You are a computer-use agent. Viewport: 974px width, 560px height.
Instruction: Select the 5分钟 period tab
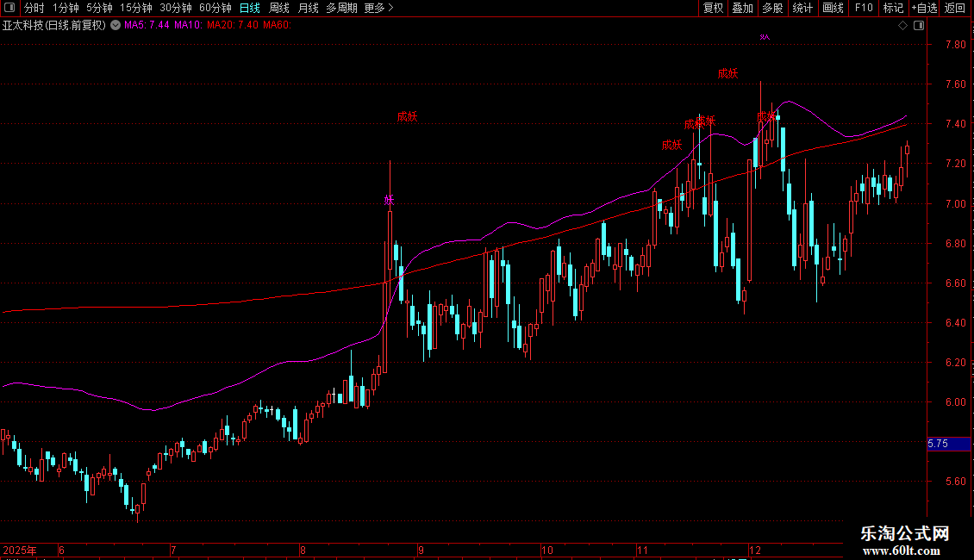point(99,8)
